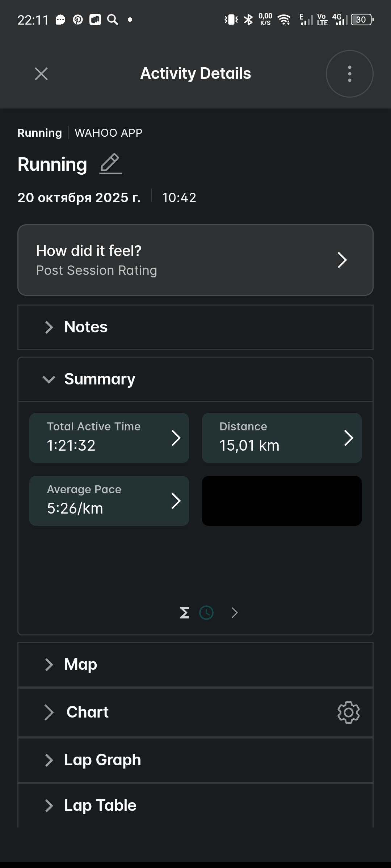Open How did it feel rating

(x=195, y=260)
